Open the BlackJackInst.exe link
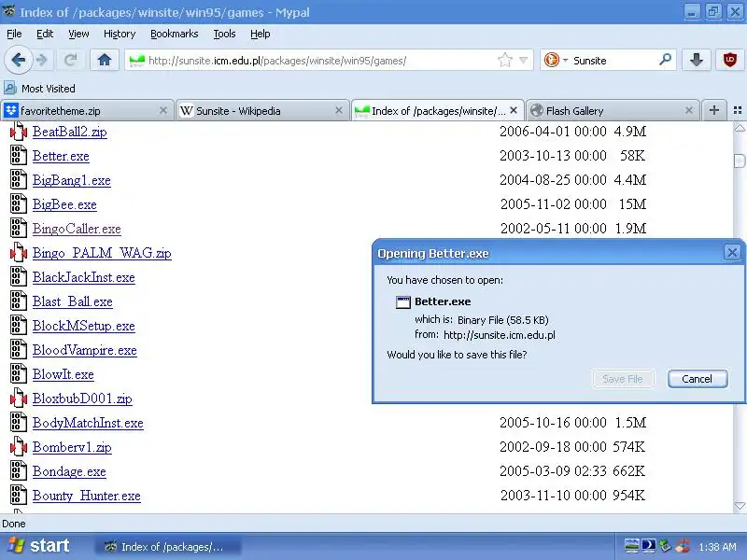This screenshot has height=560, width=747. coord(84,277)
